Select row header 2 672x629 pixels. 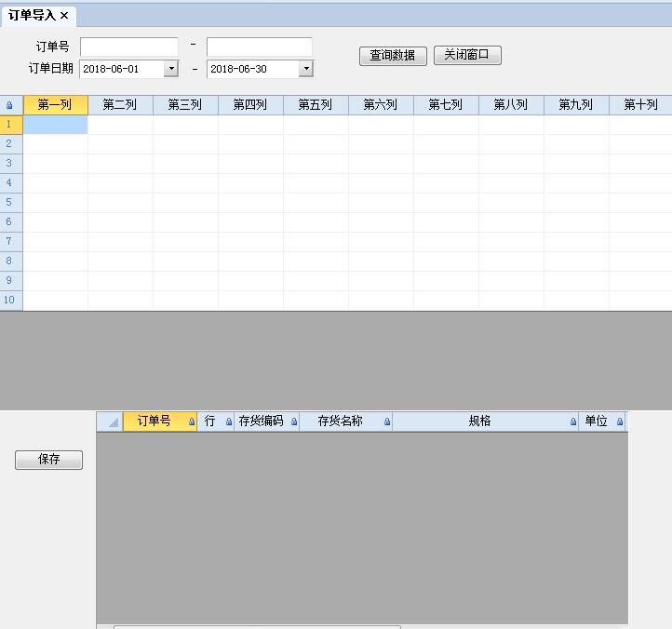click(11, 144)
